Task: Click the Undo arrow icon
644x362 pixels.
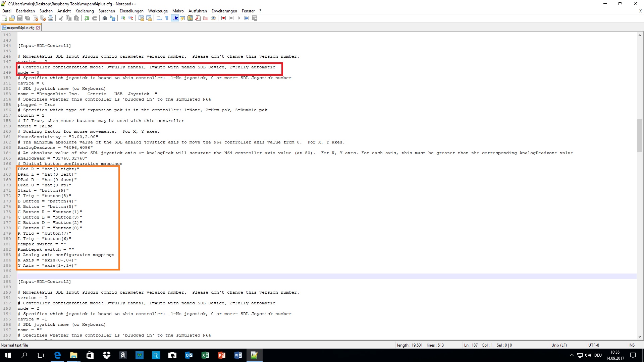Action: pyautogui.click(x=87, y=18)
